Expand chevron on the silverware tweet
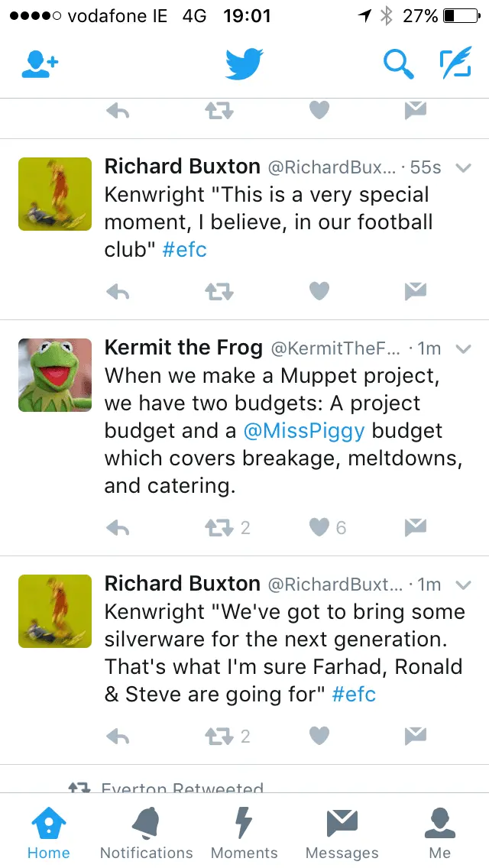Image resolution: width=489 pixels, height=868 pixels. point(462,585)
